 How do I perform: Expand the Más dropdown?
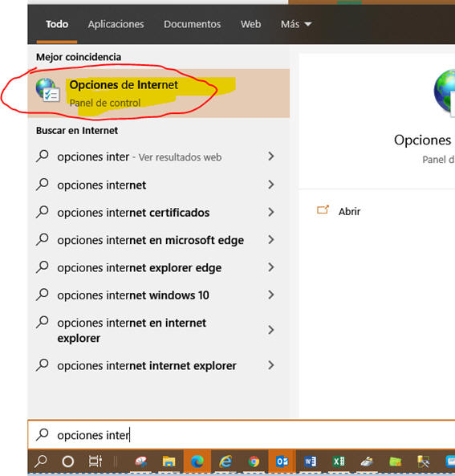tap(296, 24)
